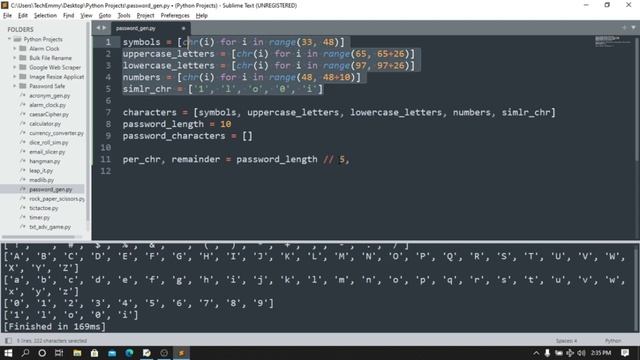Viewport: 640px width, 360px height.
Task: Click the Spaces: 4 indentation setting
Action: pyautogui.click(x=566, y=341)
